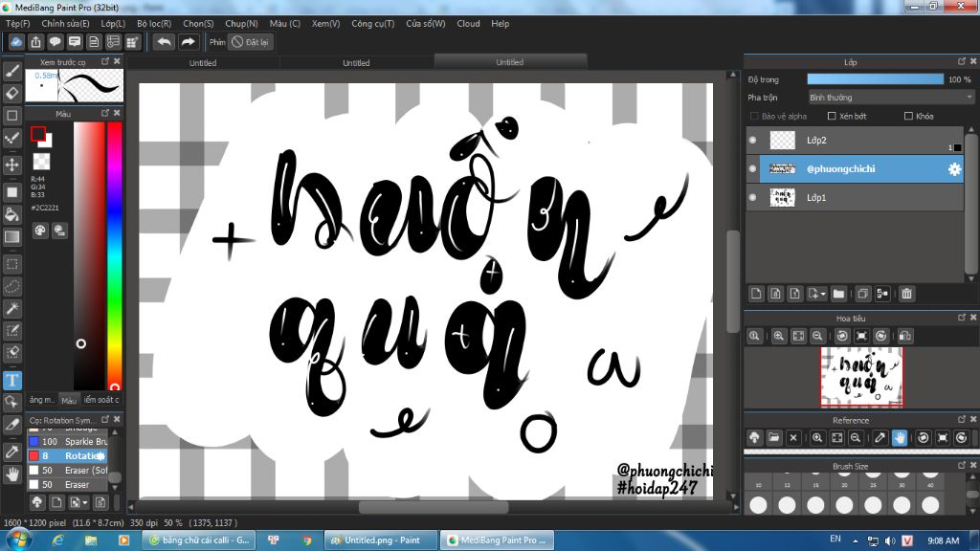Select the Brush tool
Viewport: 980px width, 551px height.
11,71
